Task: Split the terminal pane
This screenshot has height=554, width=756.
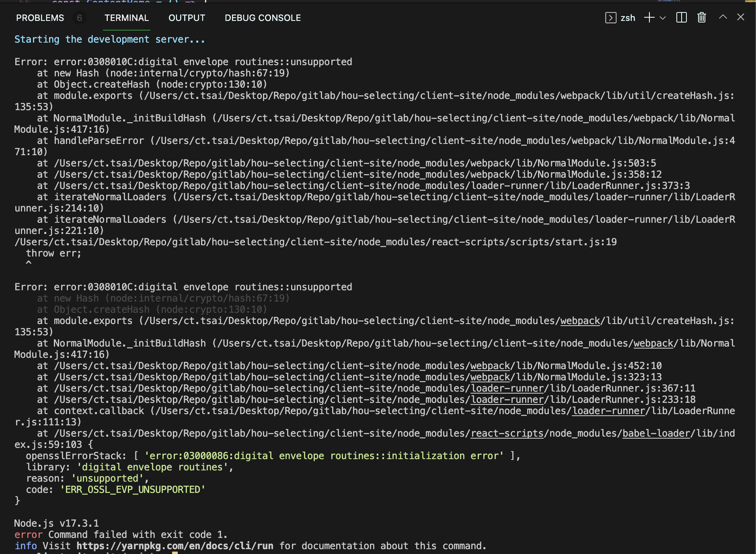Action: point(682,18)
